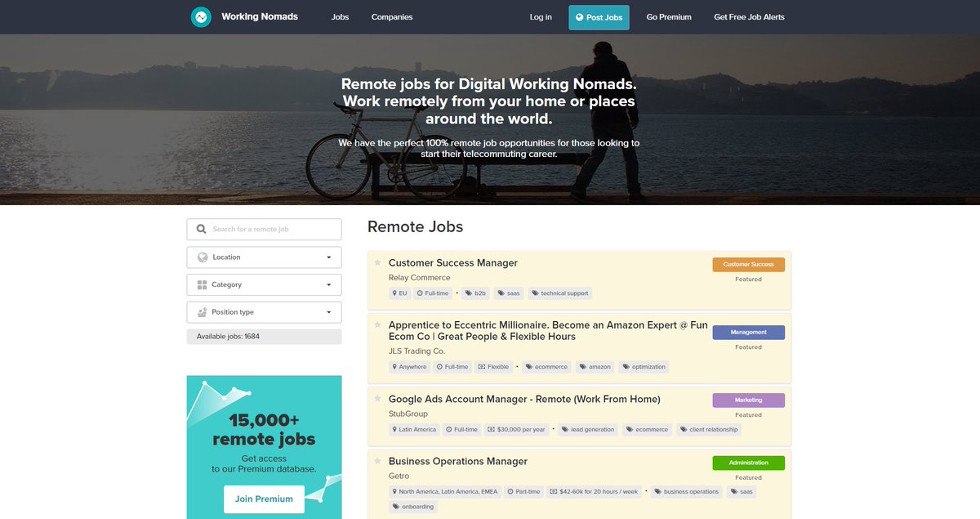Click the Join Premium button
The width and height of the screenshot is (980, 519).
coord(264,499)
